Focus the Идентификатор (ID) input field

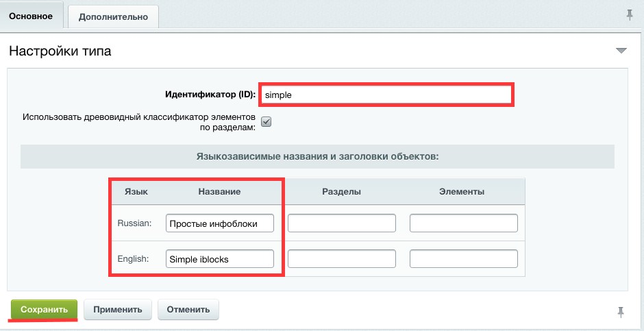386,95
